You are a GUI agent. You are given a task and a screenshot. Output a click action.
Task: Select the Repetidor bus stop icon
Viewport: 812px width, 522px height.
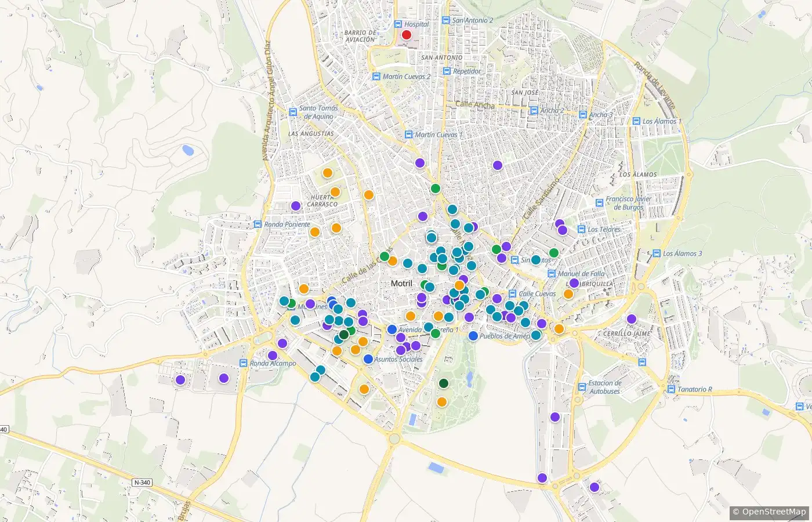point(447,71)
